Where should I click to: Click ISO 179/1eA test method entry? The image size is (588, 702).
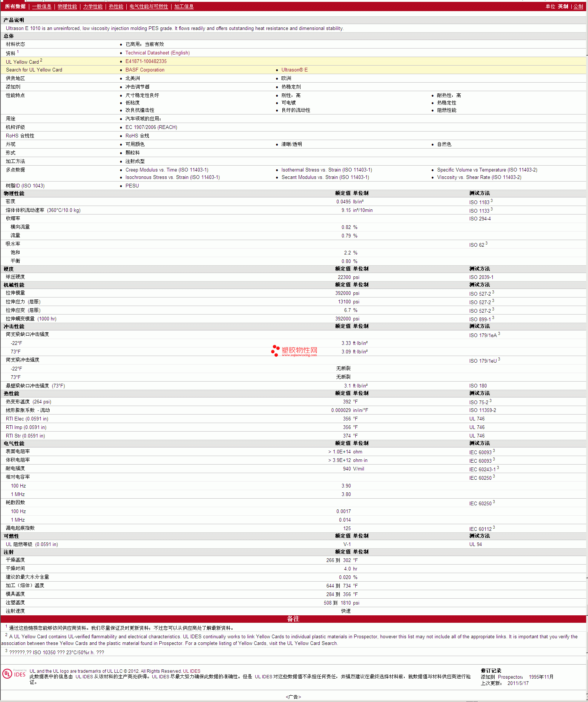(x=485, y=335)
